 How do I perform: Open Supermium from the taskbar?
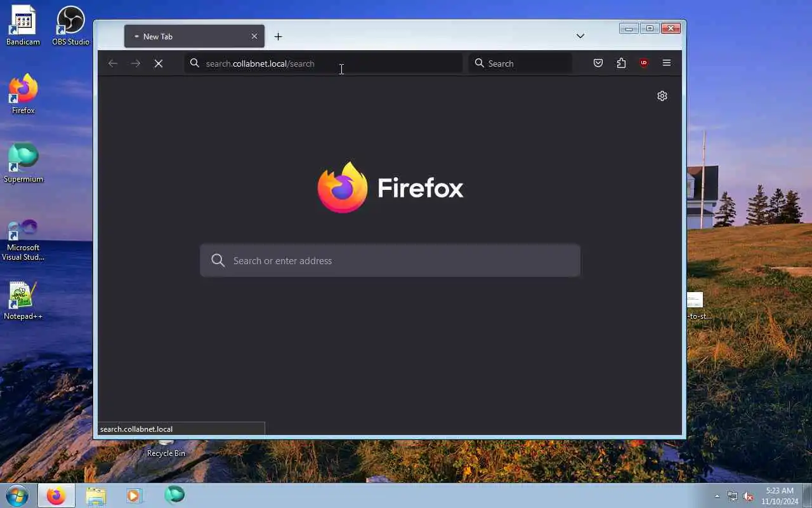pos(174,495)
